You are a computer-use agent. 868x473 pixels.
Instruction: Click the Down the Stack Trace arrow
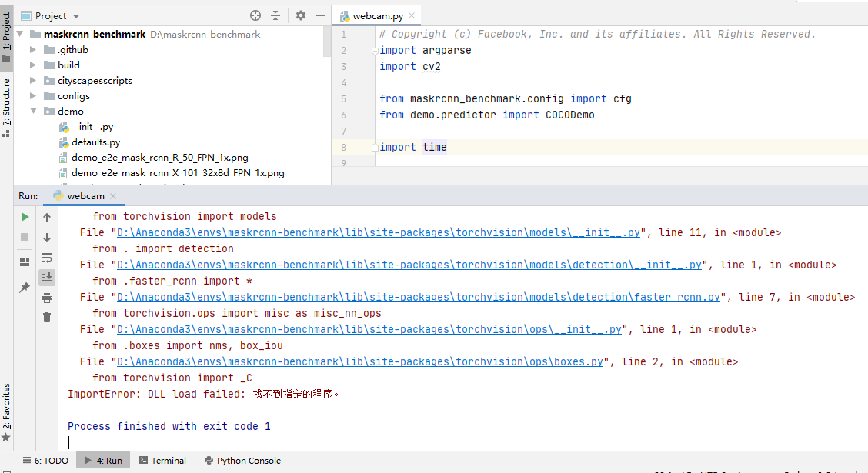click(x=47, y=238)
